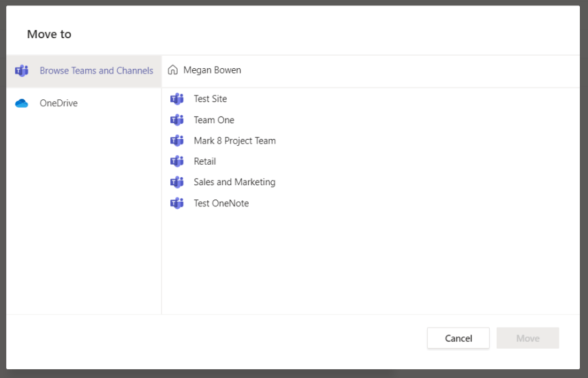Click the Sales and Marketing team icon
Viewport: 588px width, 378px height.
click(177, 183)
